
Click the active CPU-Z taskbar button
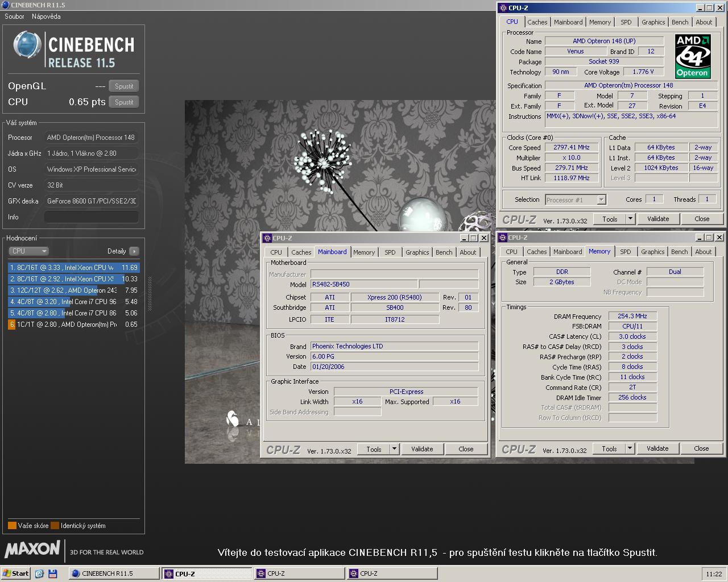pos(206,573)
